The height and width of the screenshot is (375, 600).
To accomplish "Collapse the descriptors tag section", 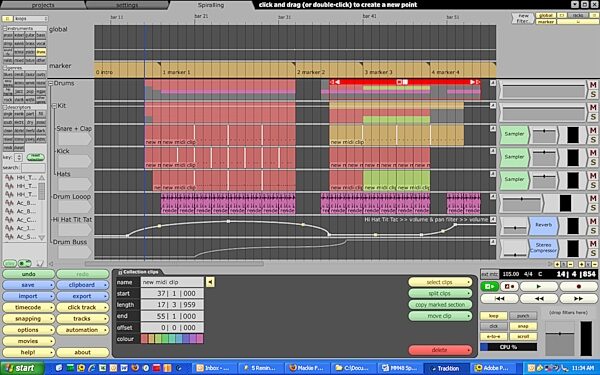I will click(5, 107).
